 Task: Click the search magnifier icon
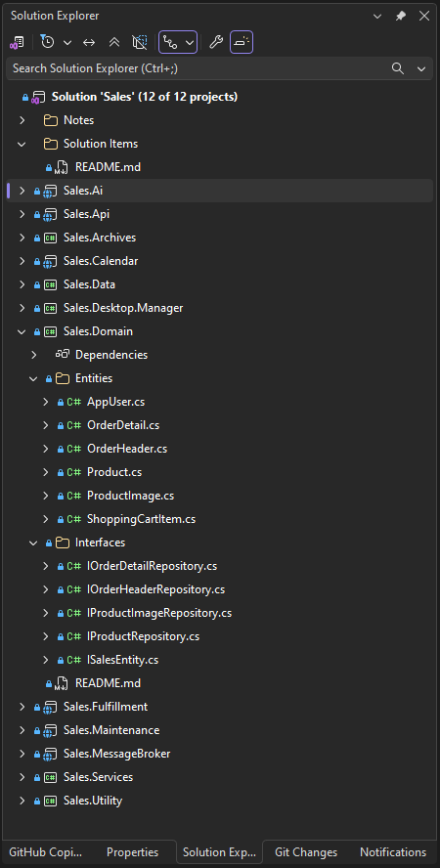[x=397, y=68]
